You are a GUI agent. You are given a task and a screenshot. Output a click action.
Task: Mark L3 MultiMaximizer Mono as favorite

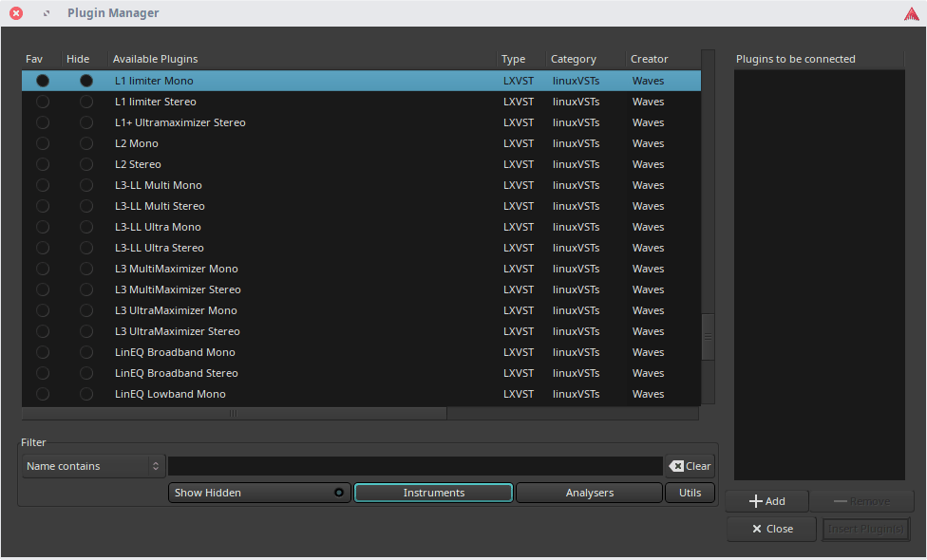pos(43,269)
